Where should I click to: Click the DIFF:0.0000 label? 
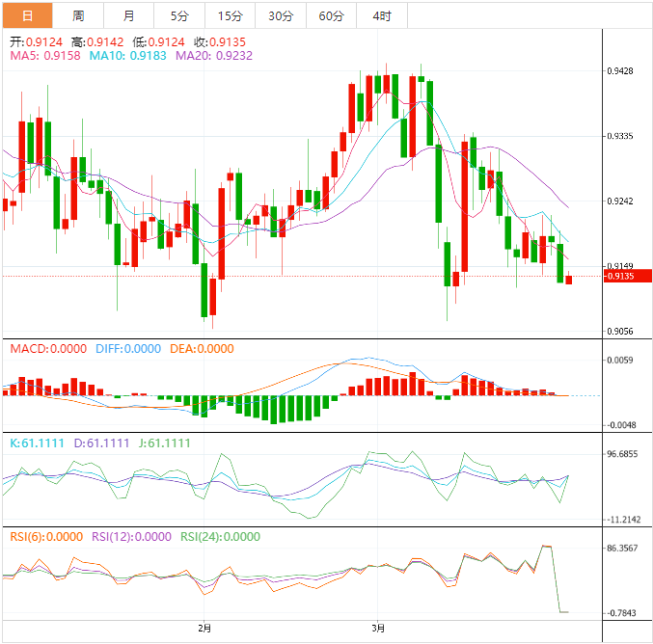point(128,349)
